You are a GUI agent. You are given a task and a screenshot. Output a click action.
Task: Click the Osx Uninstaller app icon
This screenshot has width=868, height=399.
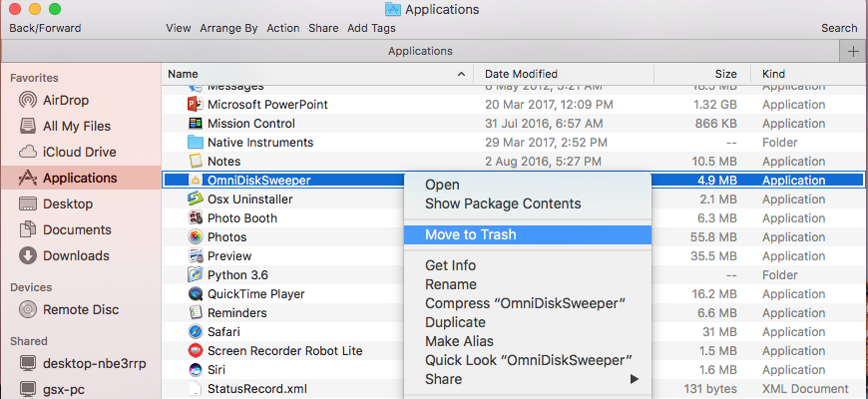tap(196, 199)
